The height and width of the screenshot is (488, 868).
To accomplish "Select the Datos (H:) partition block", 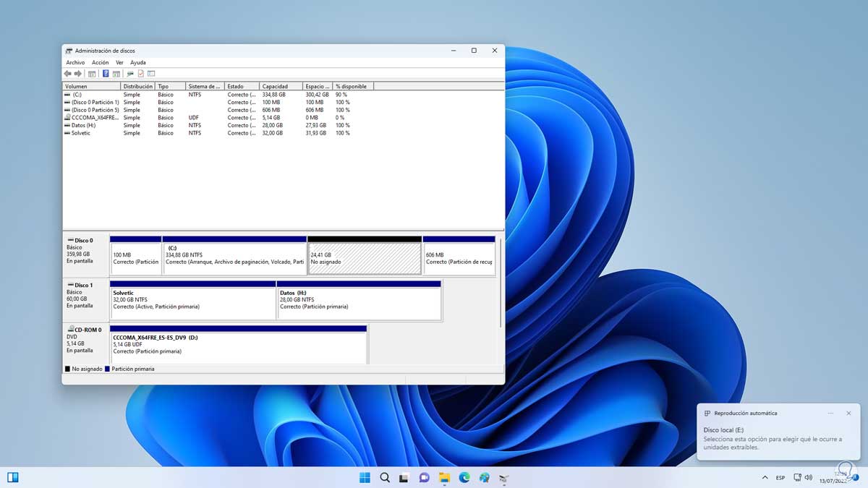I will point(359,303).
